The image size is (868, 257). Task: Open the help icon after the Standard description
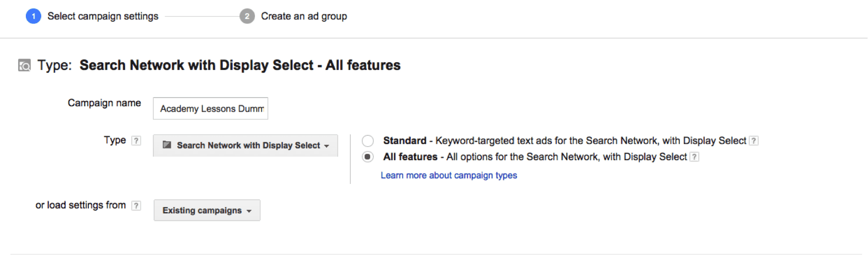click(x=753, y=141)
